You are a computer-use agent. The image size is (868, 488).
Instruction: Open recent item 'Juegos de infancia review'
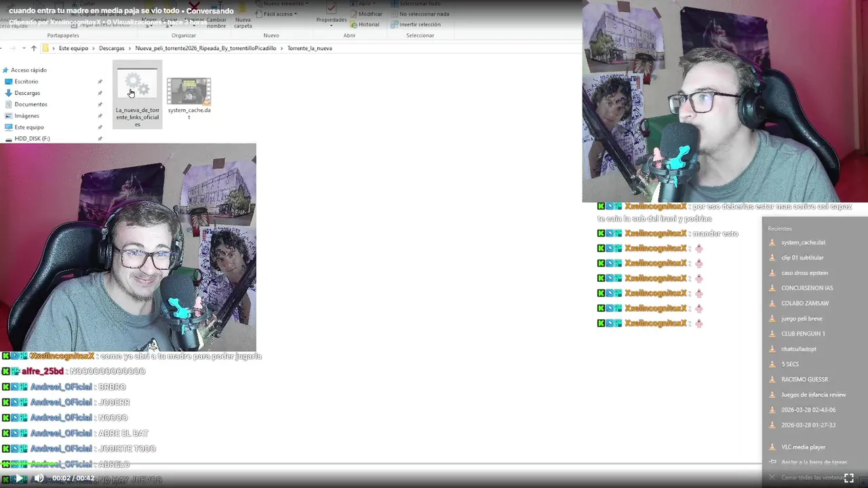pos(815,394)
